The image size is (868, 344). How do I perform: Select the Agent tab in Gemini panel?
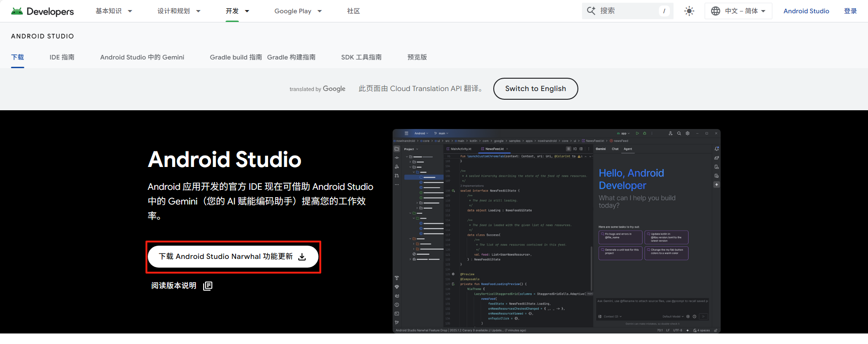pyautogui.click(x=628, y=149)
